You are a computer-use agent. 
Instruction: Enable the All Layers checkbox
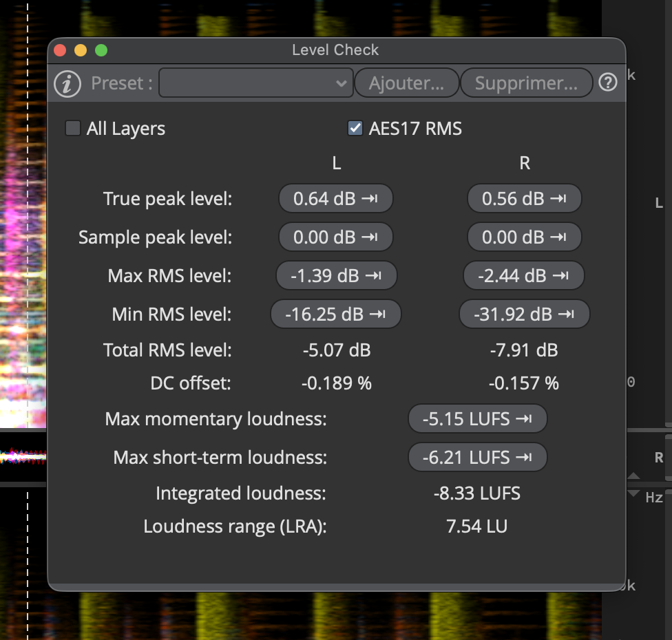point(73,128)
